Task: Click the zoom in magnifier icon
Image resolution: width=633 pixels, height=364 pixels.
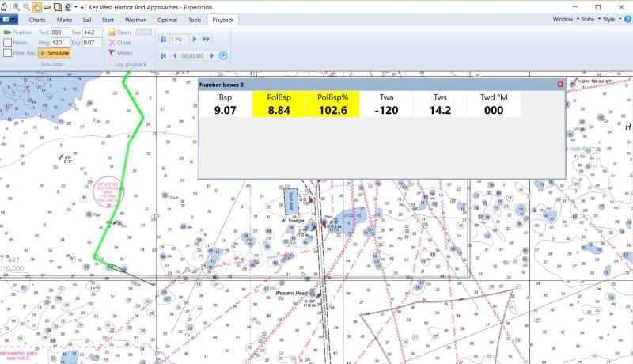Action: (17, 6)
